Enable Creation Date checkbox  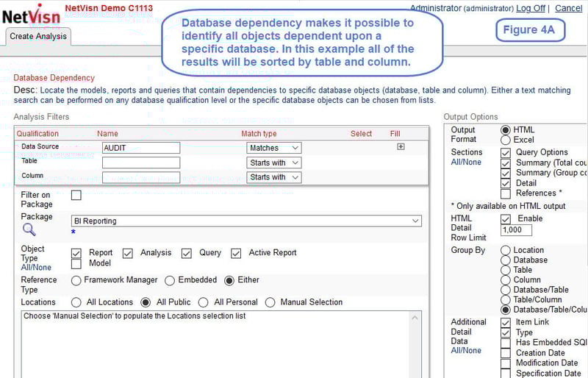tap(506, 353)
